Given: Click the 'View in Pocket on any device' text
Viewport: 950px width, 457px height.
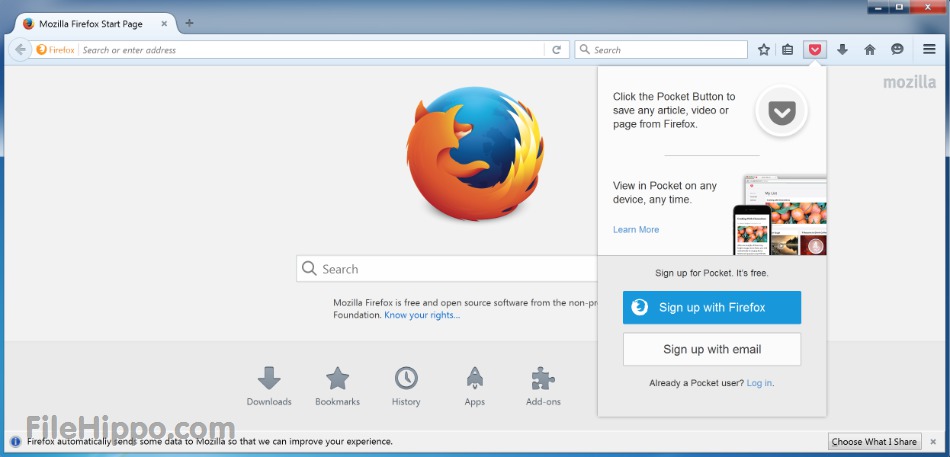Looking at the screenshot, I should tap(665, 192).
